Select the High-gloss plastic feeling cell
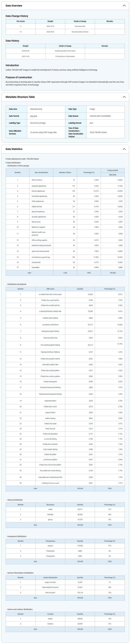Viewport: 130px width, 644px height. pos(50,331)
